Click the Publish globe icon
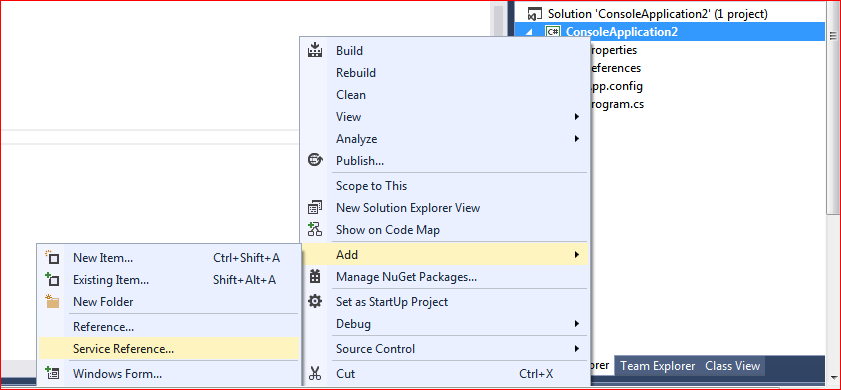 pos(315,160)
